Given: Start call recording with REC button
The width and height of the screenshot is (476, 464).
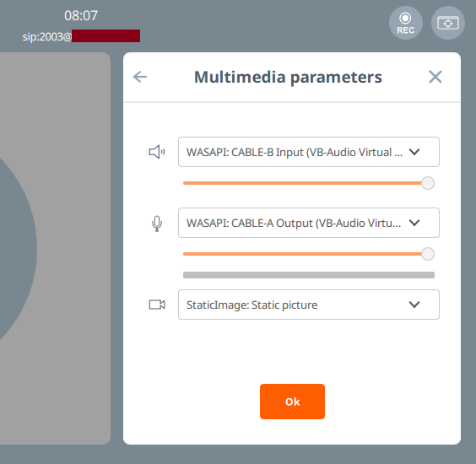Looking at the screenshot, I should (x=406, y=23).
